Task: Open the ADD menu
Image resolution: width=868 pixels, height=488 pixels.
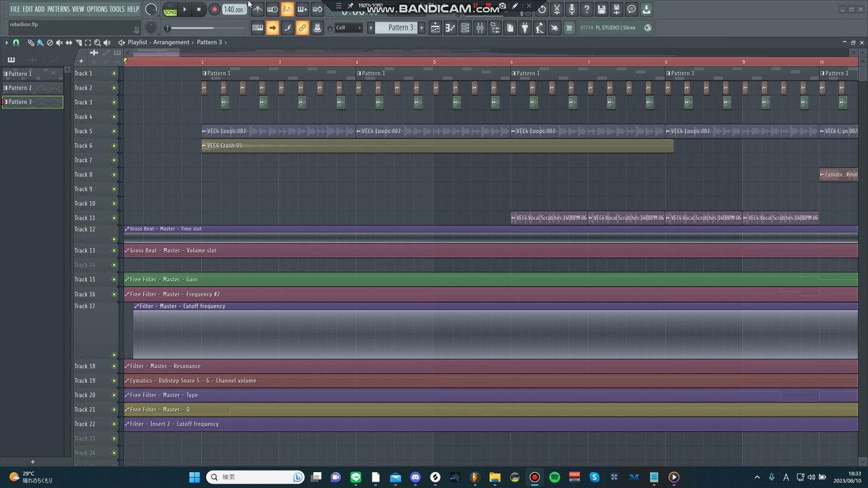Action: 39,9
